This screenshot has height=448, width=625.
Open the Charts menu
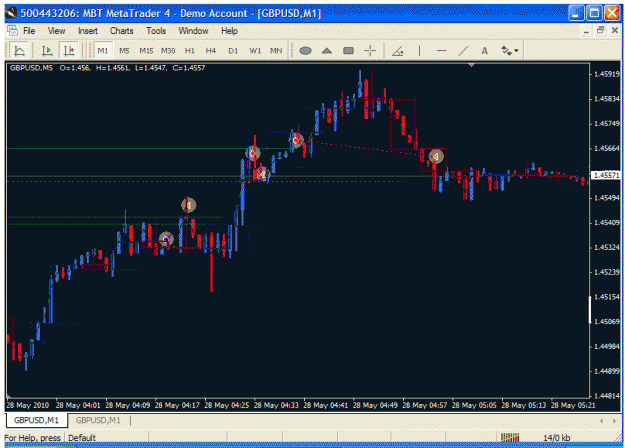122,31
